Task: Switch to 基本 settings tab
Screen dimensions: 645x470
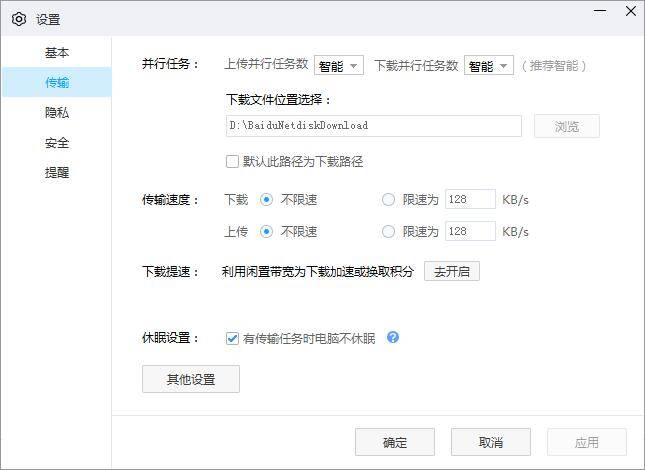Action: [x=57, y=53]
